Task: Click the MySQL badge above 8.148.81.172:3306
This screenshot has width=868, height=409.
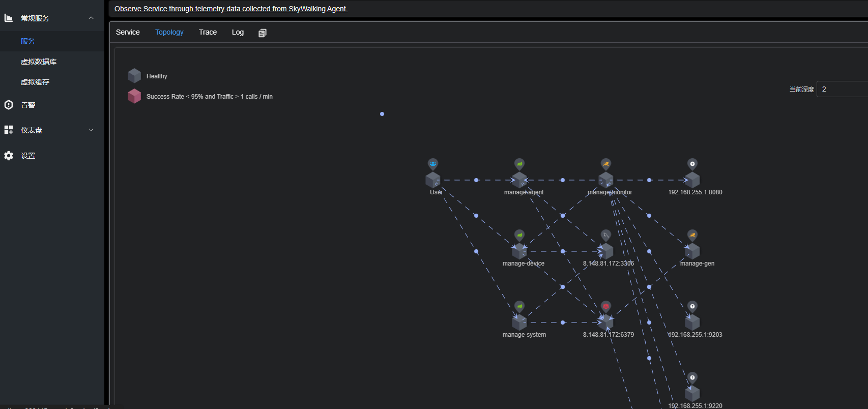Action: [606, 236]
